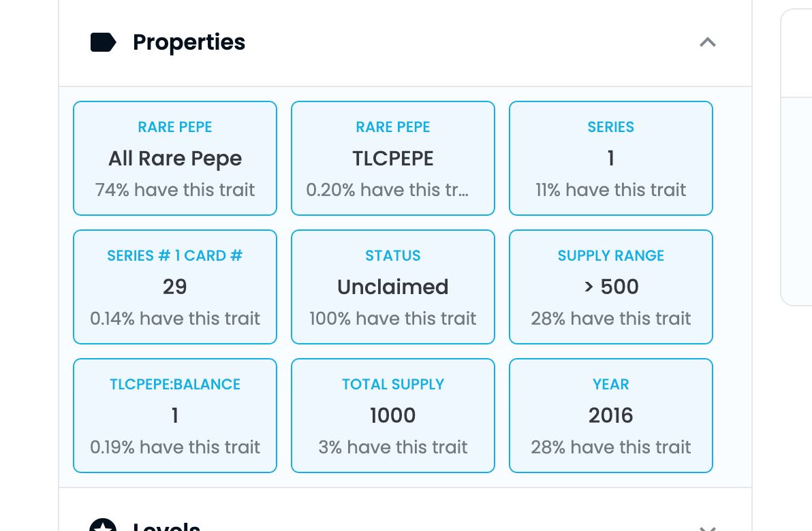
Task: Open the Properties section header
Action: tap(405, 42)
